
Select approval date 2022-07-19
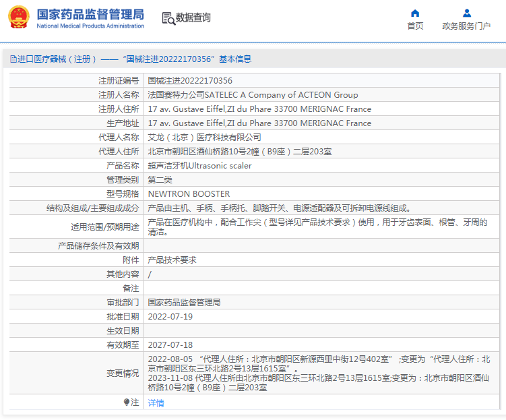click(170, 317)
